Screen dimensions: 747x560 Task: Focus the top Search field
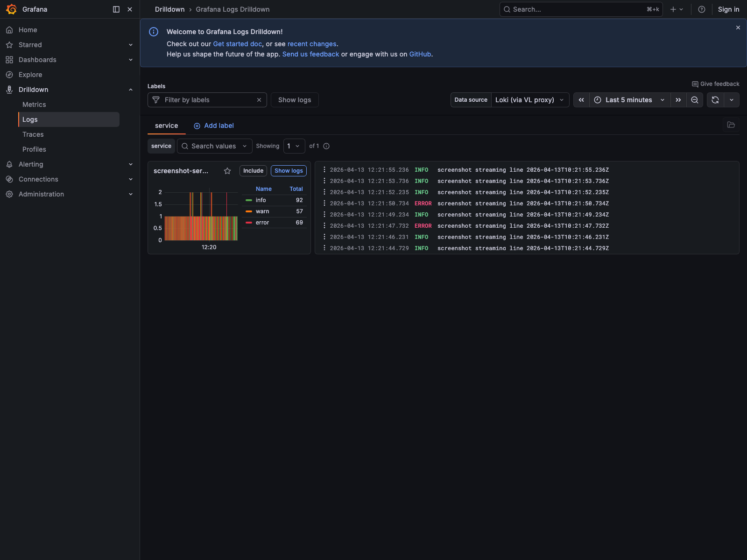581,9
